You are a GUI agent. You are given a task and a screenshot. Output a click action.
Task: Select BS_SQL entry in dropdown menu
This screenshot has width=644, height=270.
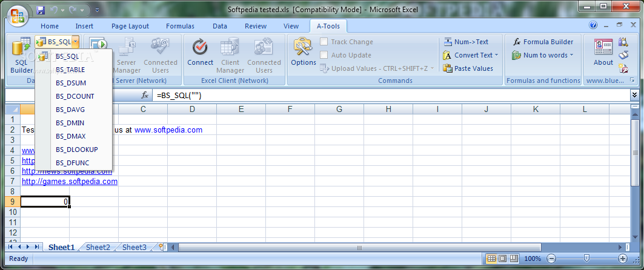click(x=73, y=56)
